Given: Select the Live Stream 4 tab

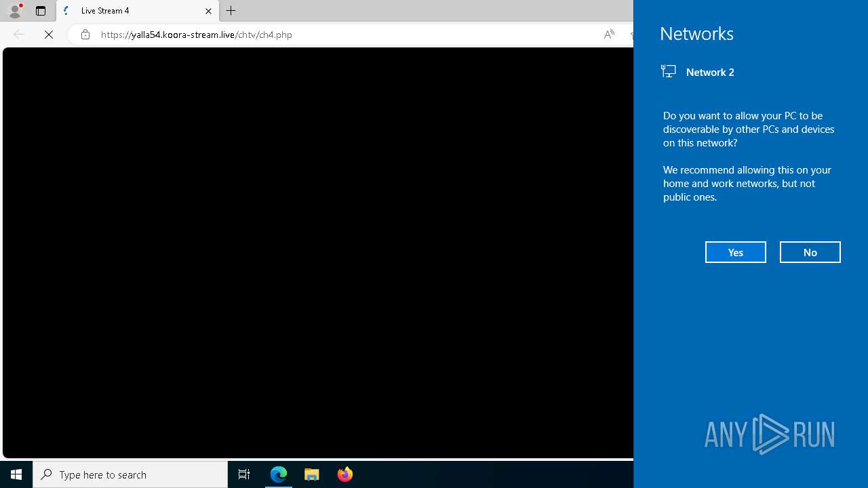Looking at the screenshot, I should 138,11.
